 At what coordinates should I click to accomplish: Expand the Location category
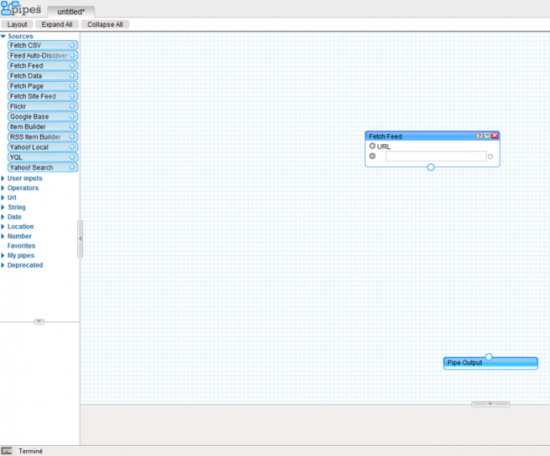(3, 227)
